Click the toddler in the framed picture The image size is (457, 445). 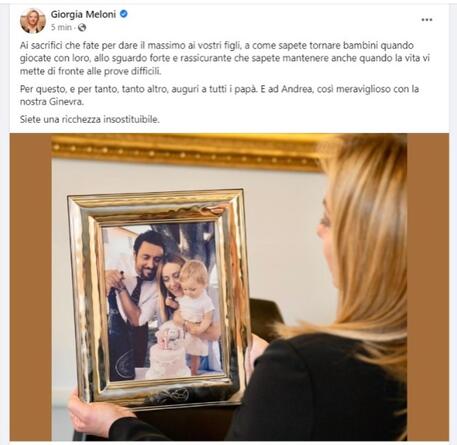point(194,310)
